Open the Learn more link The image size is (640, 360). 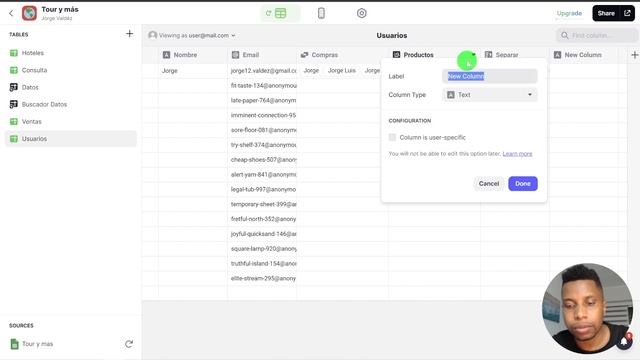pyautogui.click(x=517, y=154)
